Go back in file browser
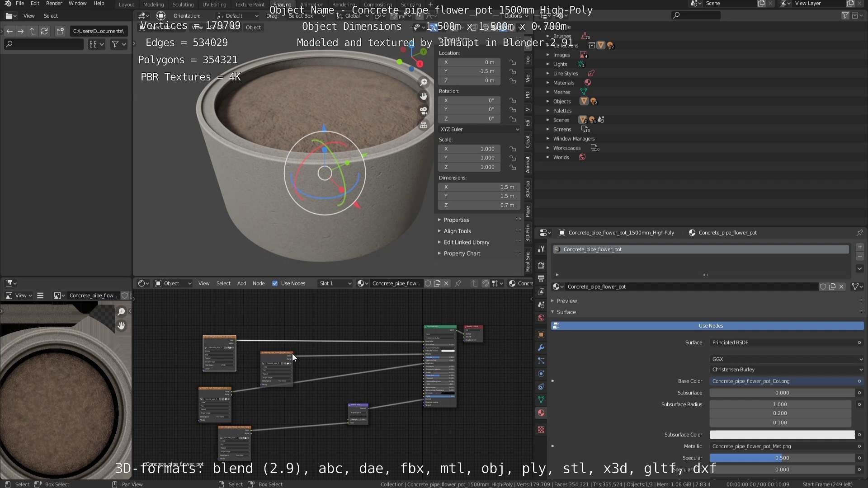868x488 pixels. [x=9, y=31]
